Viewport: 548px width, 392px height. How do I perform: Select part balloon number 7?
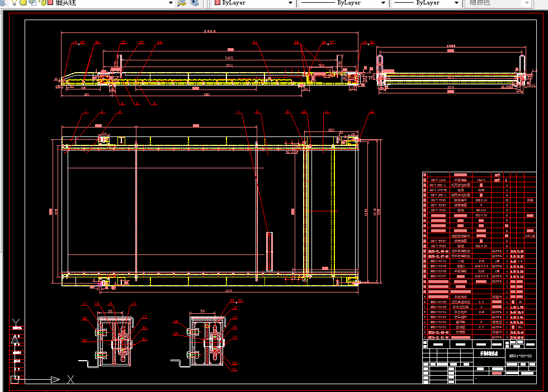coord(238,112)
